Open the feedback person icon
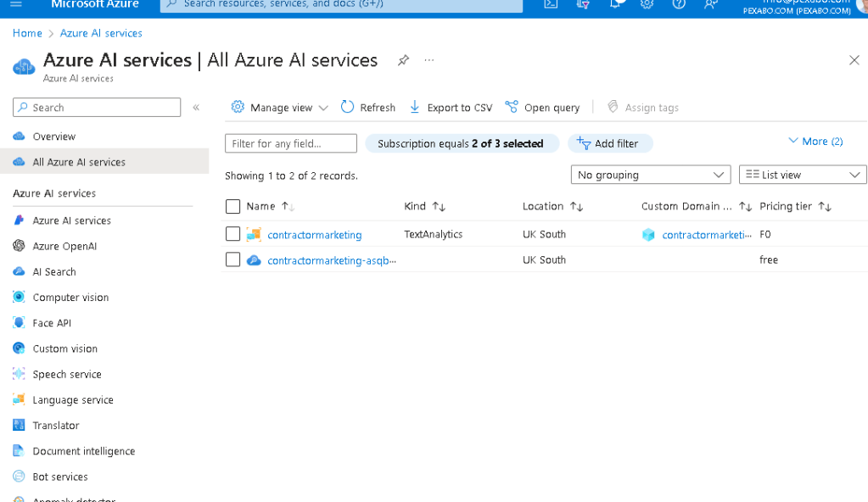The image size is (868, 502). pos(711,4)
